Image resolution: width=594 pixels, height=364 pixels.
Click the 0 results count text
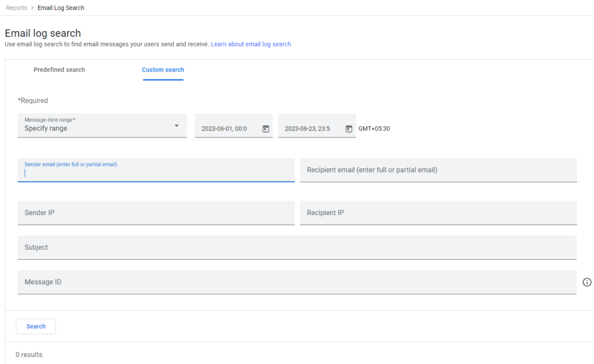(29, 355)
